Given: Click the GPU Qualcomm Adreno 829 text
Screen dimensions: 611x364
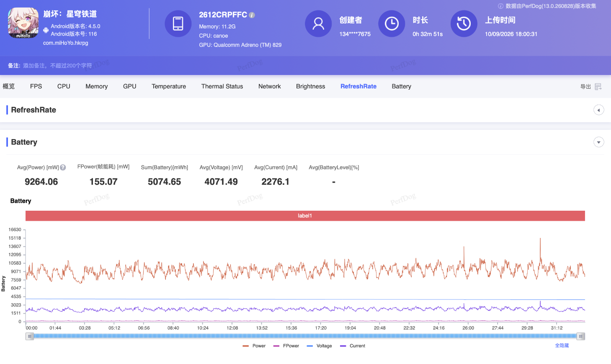Looking at the screenshot, I should pos(240,45).
